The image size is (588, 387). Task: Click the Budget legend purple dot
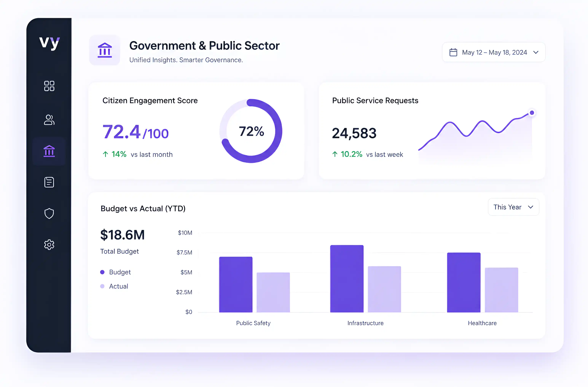[x=102, y=272]
